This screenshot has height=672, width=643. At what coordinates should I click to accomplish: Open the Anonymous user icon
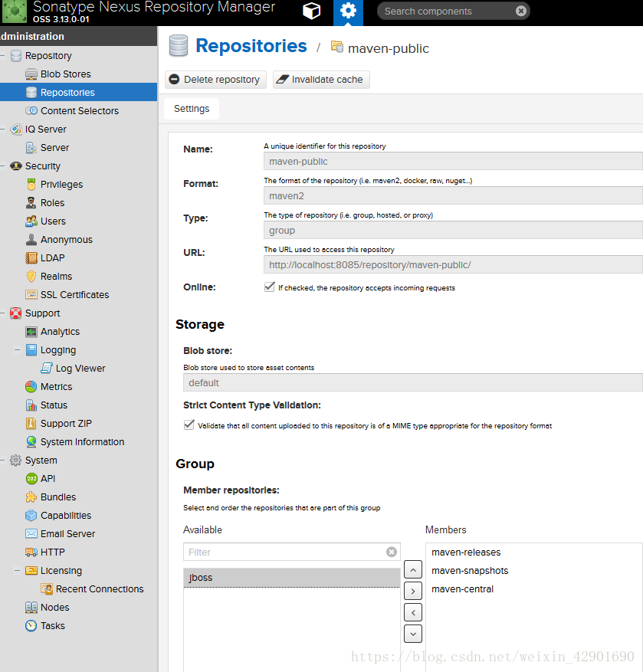click(x=31, y=240)
